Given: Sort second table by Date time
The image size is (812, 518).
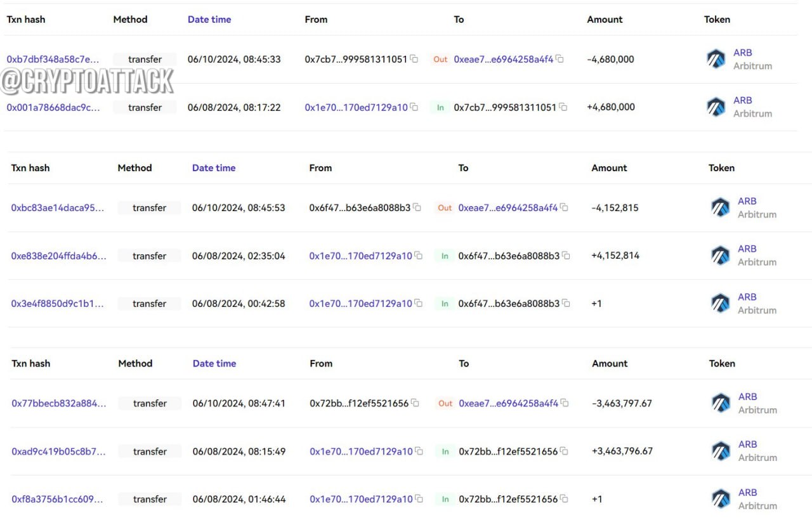Looking at the screenshot, I should click(x=214, y=167).
